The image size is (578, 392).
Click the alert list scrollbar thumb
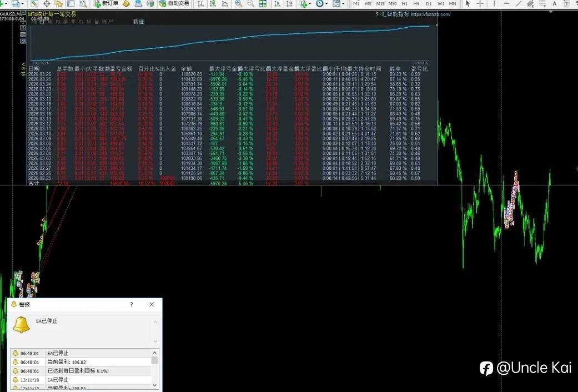point(155,360)
